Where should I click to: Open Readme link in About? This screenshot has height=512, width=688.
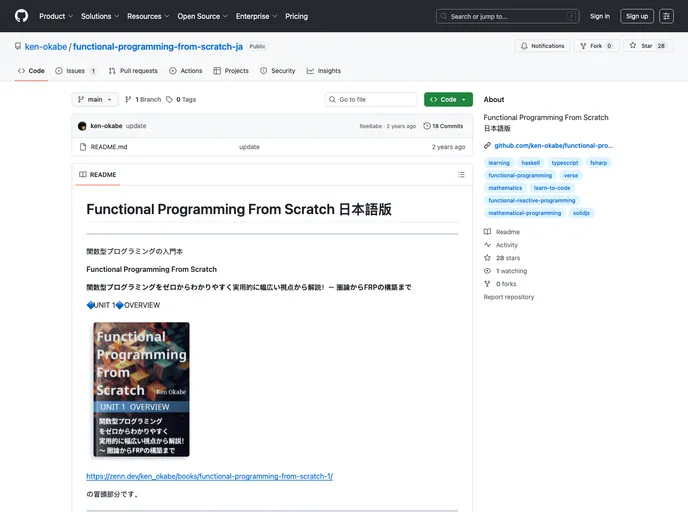pos(502,232)
